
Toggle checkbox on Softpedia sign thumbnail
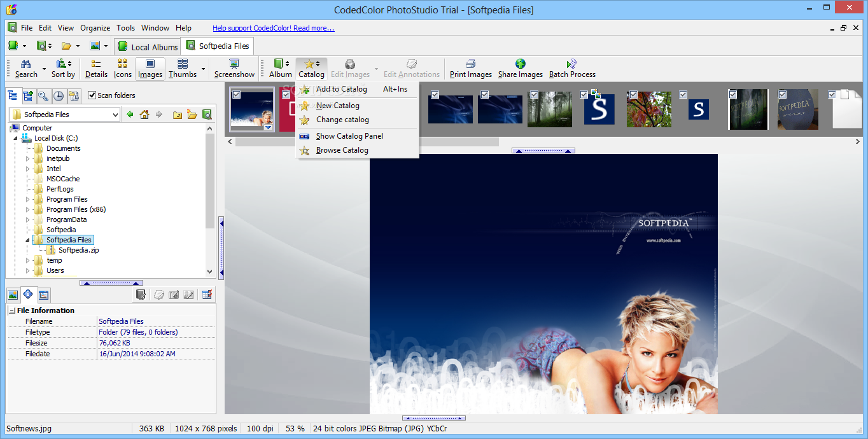783,95
